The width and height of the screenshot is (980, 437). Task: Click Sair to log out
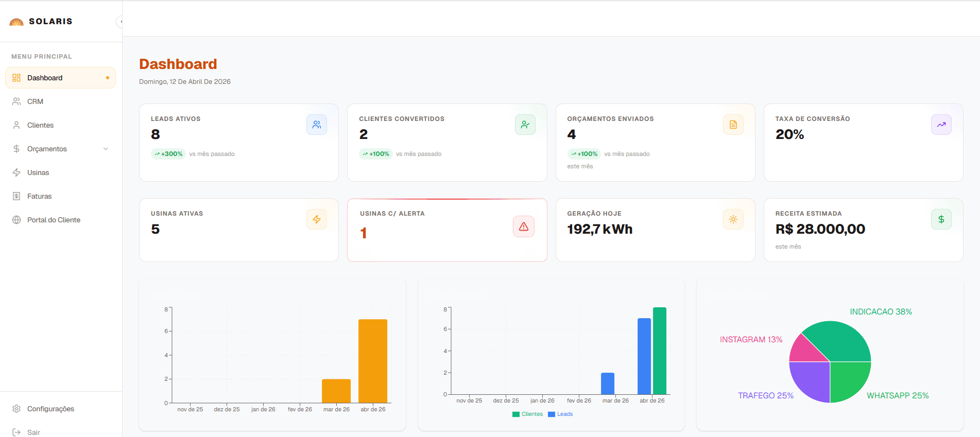coord(60,432)
